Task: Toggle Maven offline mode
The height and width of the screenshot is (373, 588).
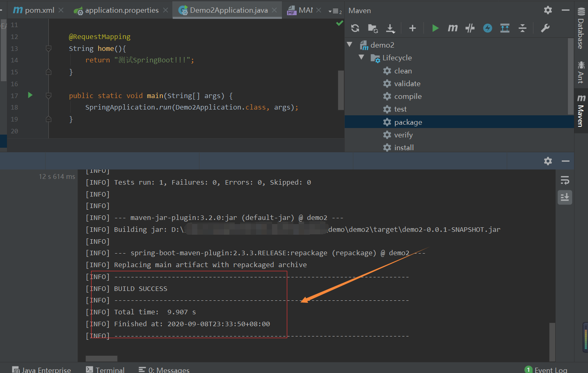Action: [470, 28]
